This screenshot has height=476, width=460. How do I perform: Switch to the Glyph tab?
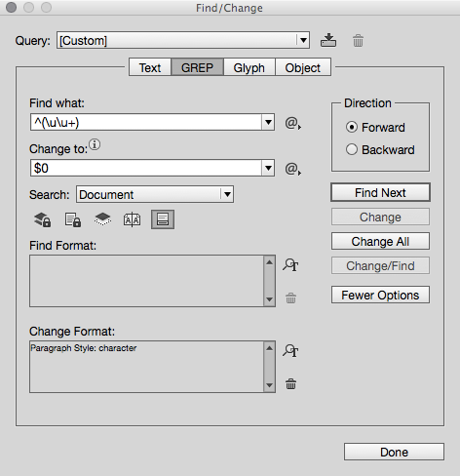(x=249, y=67)
